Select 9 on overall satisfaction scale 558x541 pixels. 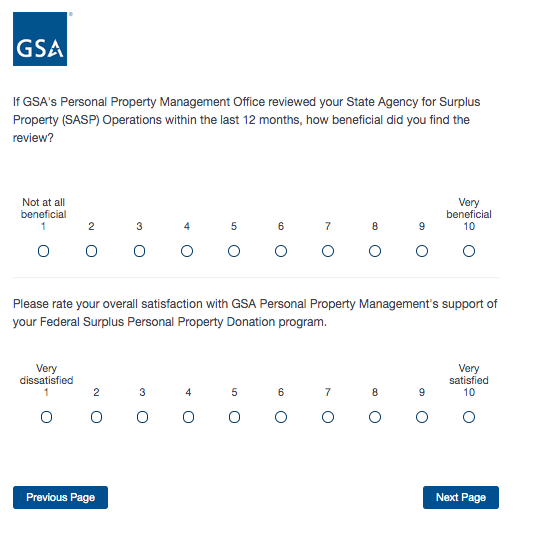pos(422,417)
